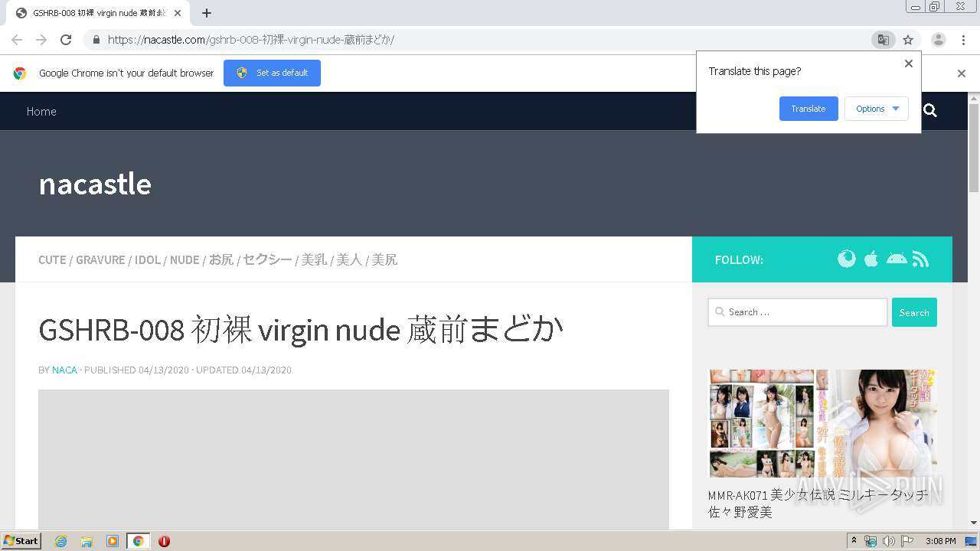Click into the sidebar Search field
The width and height of the screenshot is (980, 551).
click(x=798, y=312)
